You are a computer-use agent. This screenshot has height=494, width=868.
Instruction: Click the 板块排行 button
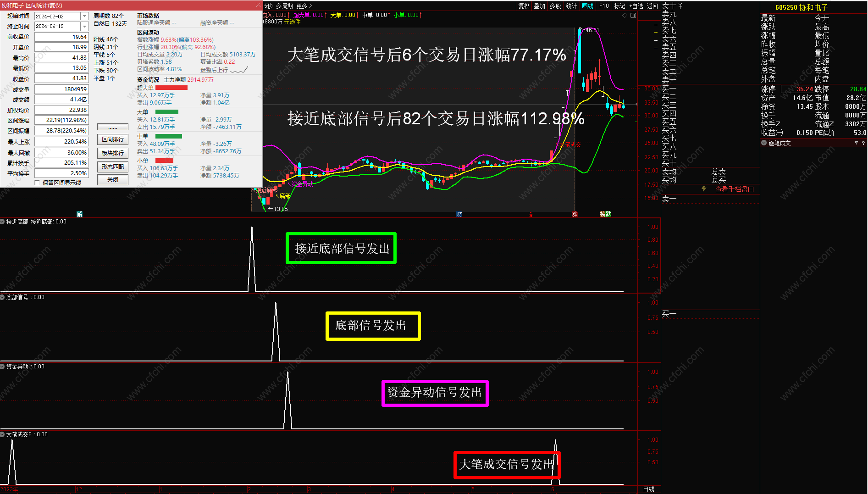pos(113,153)
